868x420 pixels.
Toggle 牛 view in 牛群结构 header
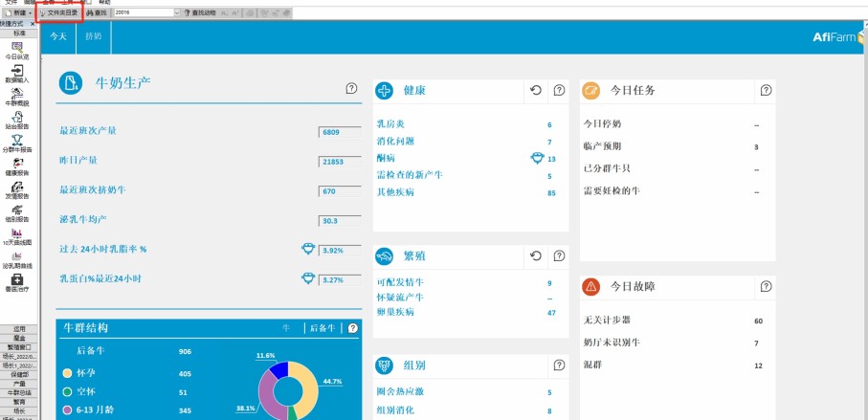(x=285, y=328)
